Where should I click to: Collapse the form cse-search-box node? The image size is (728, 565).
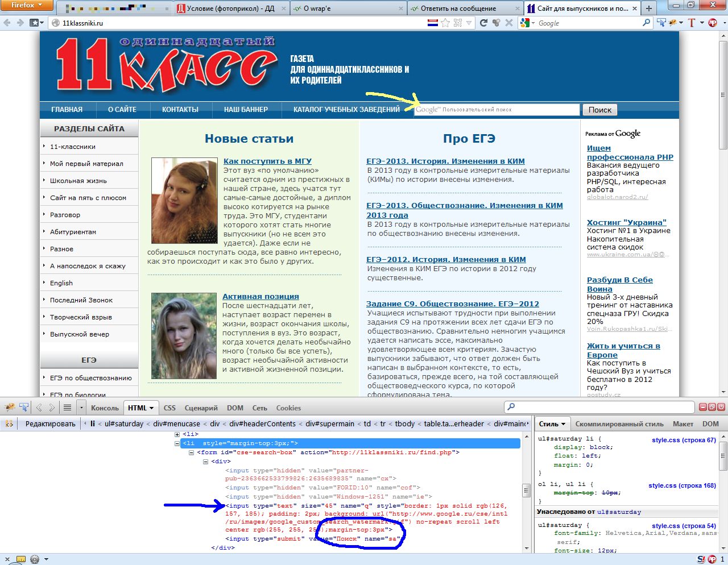[x=192, y=452]
